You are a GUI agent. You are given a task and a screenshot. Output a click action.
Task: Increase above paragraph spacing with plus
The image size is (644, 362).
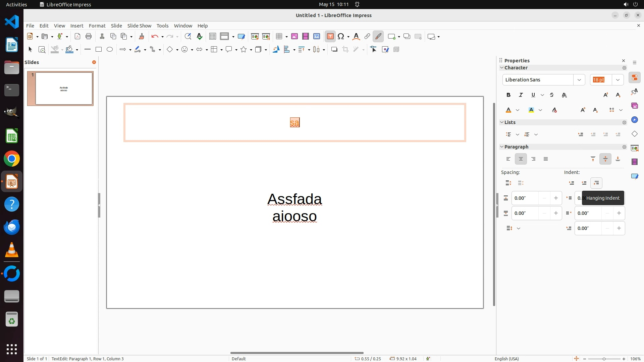coord(556,198)
